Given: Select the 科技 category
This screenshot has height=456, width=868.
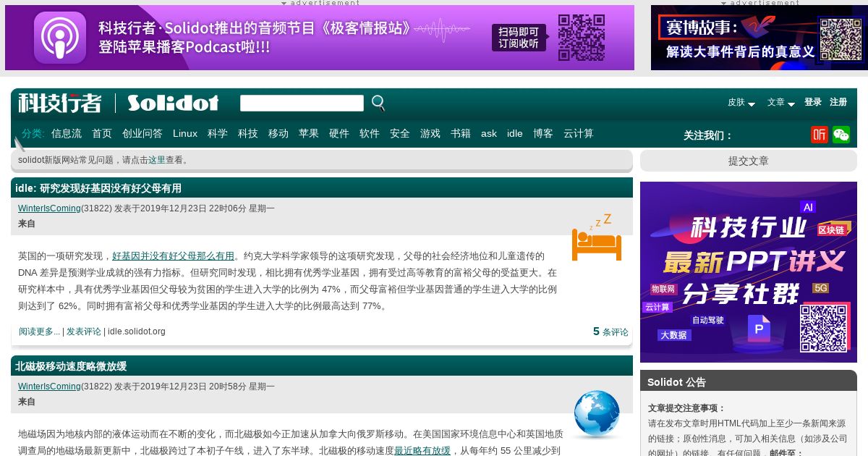Looking at the screenshot, I should coord(248,134).
